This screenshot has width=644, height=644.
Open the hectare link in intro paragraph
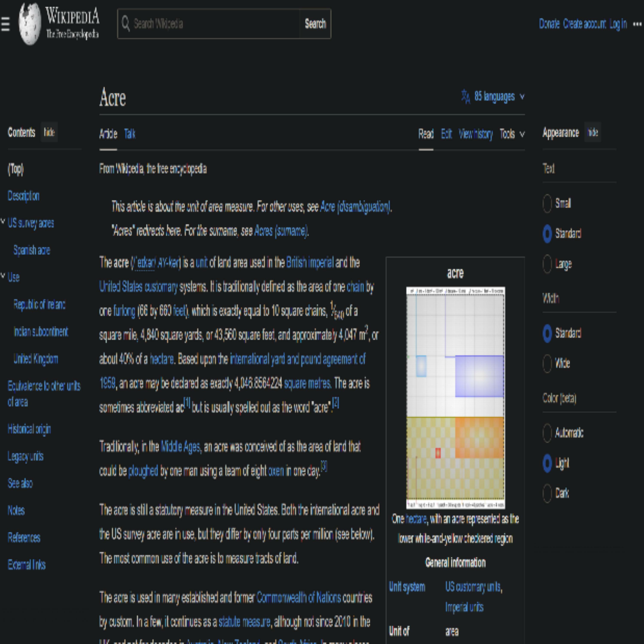pos(162,359)
